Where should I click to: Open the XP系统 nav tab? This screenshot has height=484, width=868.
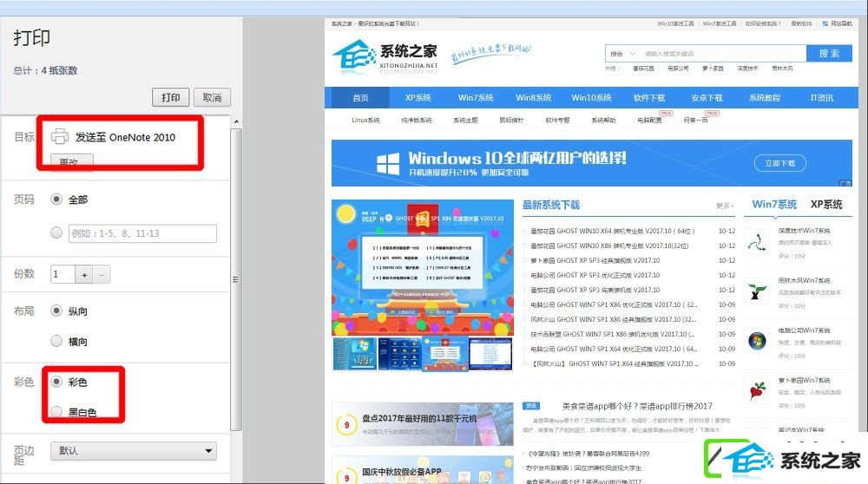pos(418,98)
